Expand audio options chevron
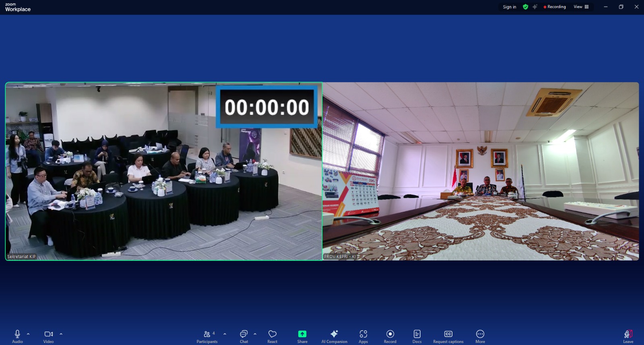This screenshot has height=345, width=644. pyautogui.click(x=28, y=334)
